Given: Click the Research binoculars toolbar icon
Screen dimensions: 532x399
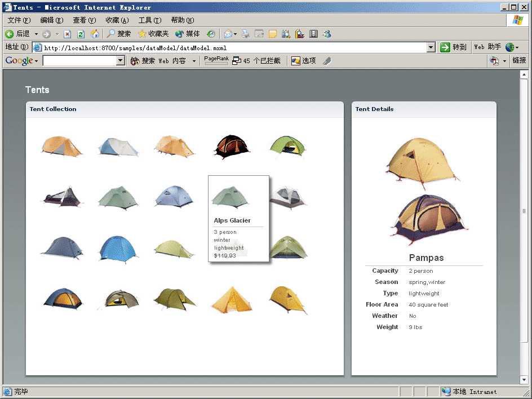Looking at the screenshot, I should [x=286, y=34].
